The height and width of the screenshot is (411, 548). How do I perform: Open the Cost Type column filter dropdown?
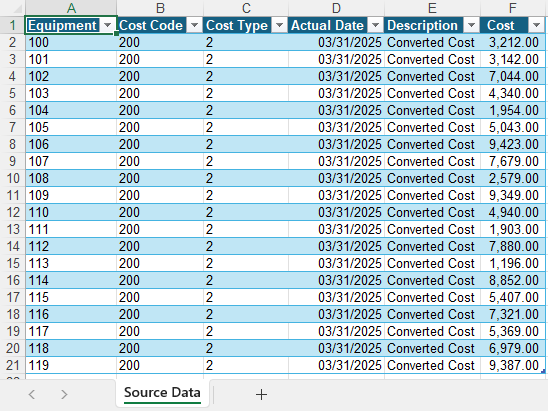pos(279,25)
